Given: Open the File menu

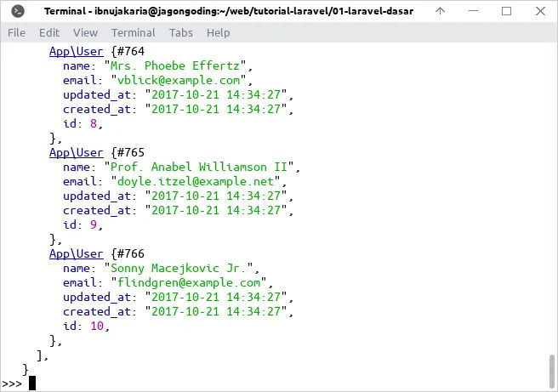Looking at the screenshot, I should tap(16, 32).
